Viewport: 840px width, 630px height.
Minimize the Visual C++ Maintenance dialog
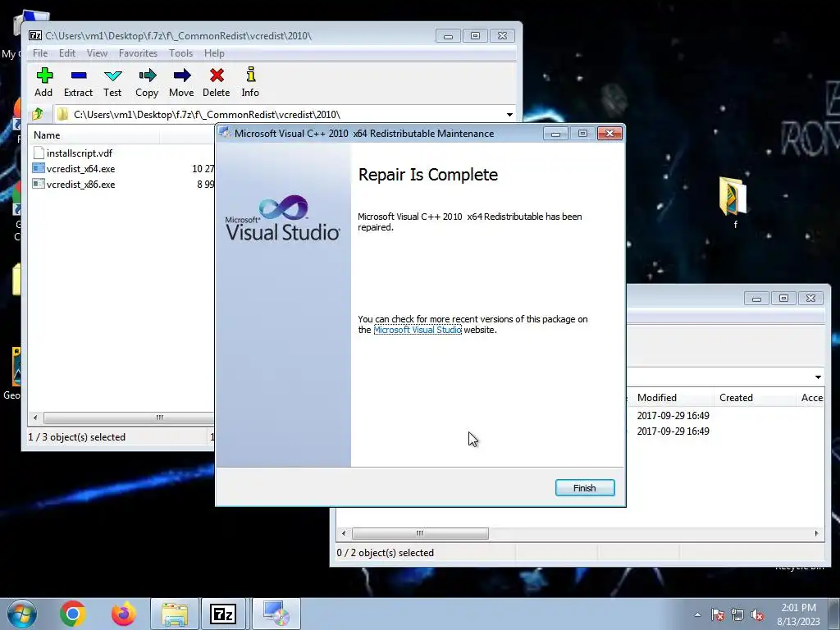555,134
